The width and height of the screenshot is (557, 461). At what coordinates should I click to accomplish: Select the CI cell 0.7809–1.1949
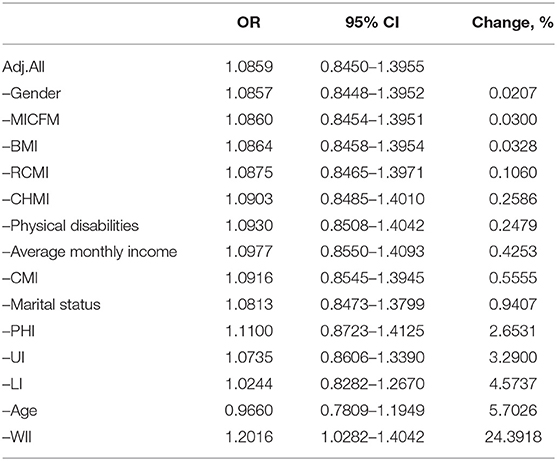tap(372, 410)
